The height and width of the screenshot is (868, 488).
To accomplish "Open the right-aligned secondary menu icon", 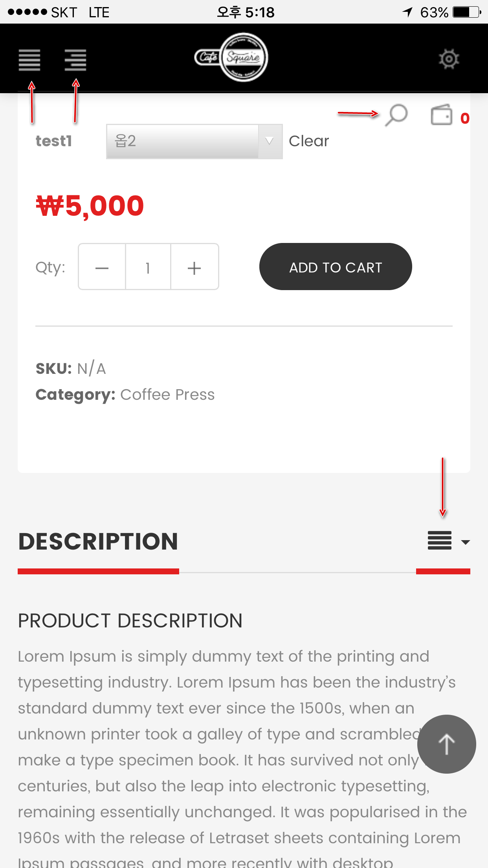I will click(75, 60).
